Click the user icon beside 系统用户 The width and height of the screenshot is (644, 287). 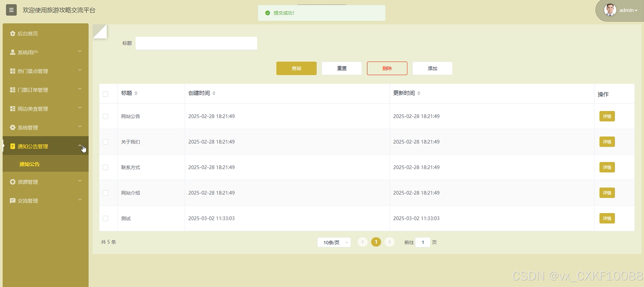point(13,52)
